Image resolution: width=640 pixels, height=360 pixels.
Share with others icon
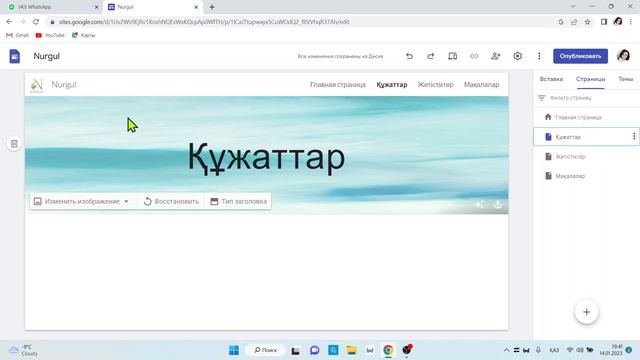496,56
